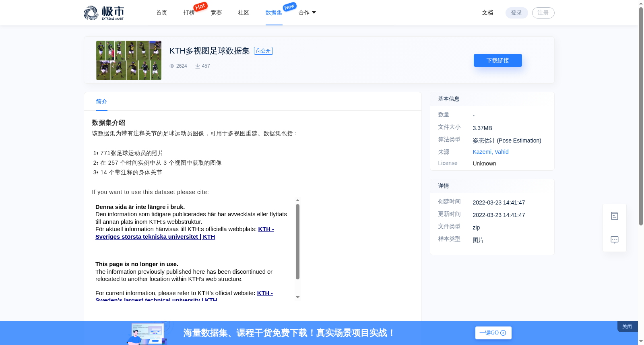Open the 竞赛 competitions page
Screen dimensions: 644x345
(216, 13)
